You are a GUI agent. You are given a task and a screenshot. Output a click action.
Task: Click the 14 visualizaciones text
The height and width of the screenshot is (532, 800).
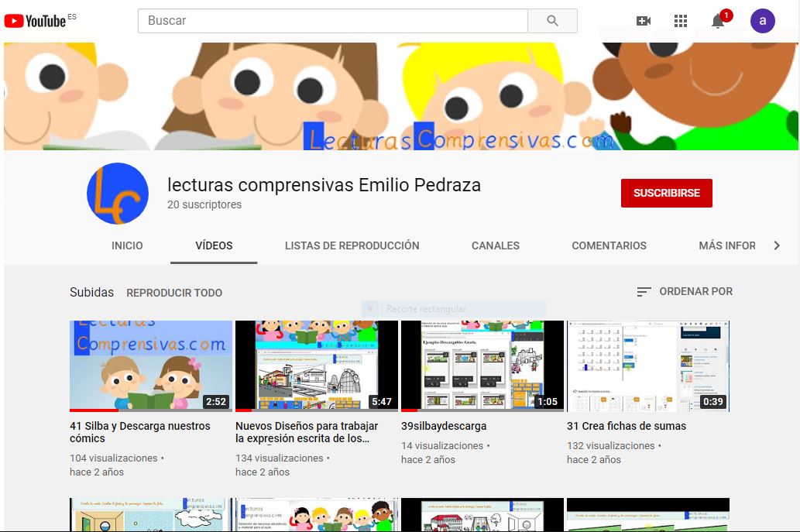point(442,446)
